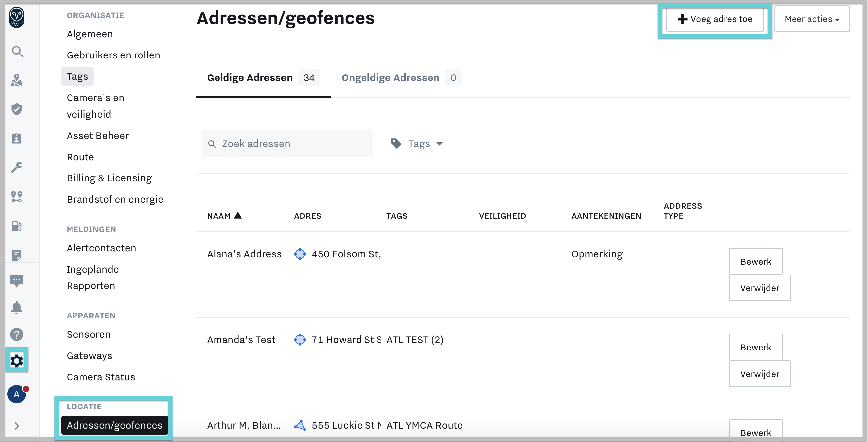Open the maintenance wrench sidebar icon
The width and height of the screenshot is (868, 442).
click(17, 167)
